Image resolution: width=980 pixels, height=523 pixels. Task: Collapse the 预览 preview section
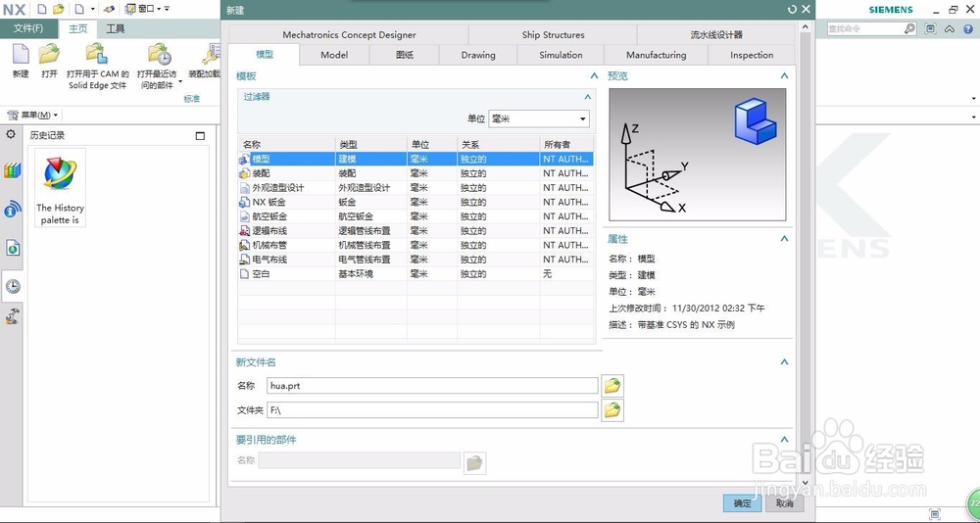tap(784, 75)
